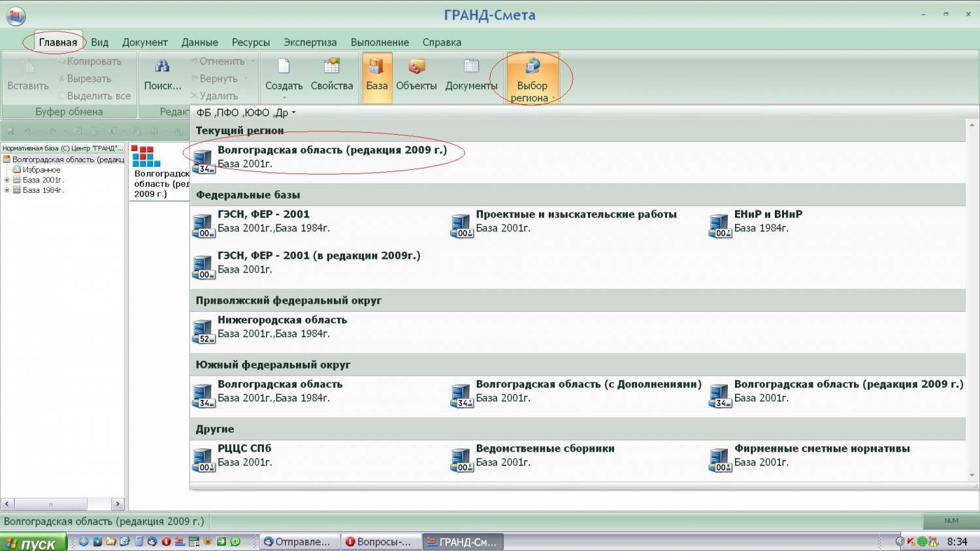Click the GRAND-Smeta application logo button
The height and width of the screenshot is (551, 980).
pos(15,16)
